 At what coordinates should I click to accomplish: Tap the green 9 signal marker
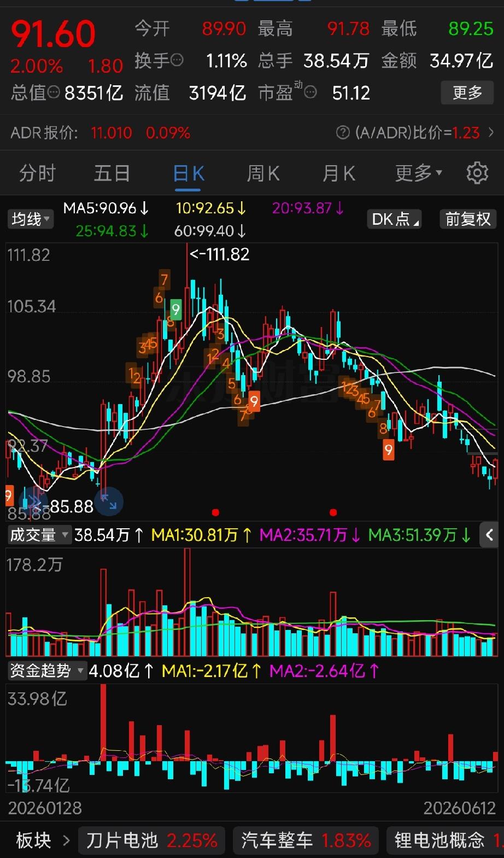(x=175, y=310)
